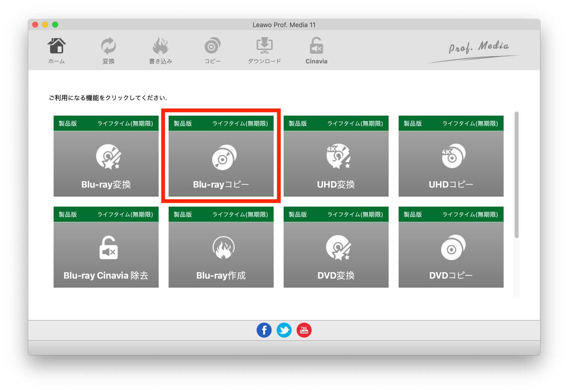Minimize the window with the yellow button
Screen dimensions: 568x392
[x=45, y=25]
